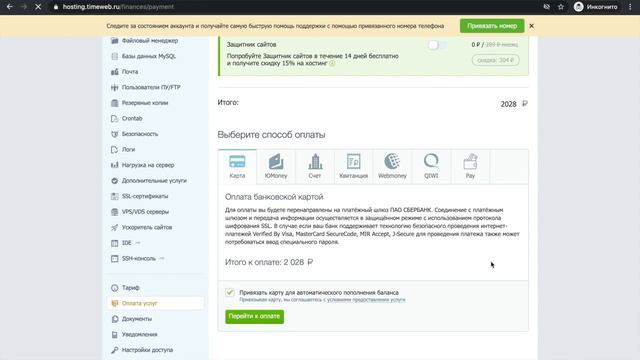This screenshot has height=360, width=640.
Task: Stop loading the page
Action: click(x=38, y=7)
